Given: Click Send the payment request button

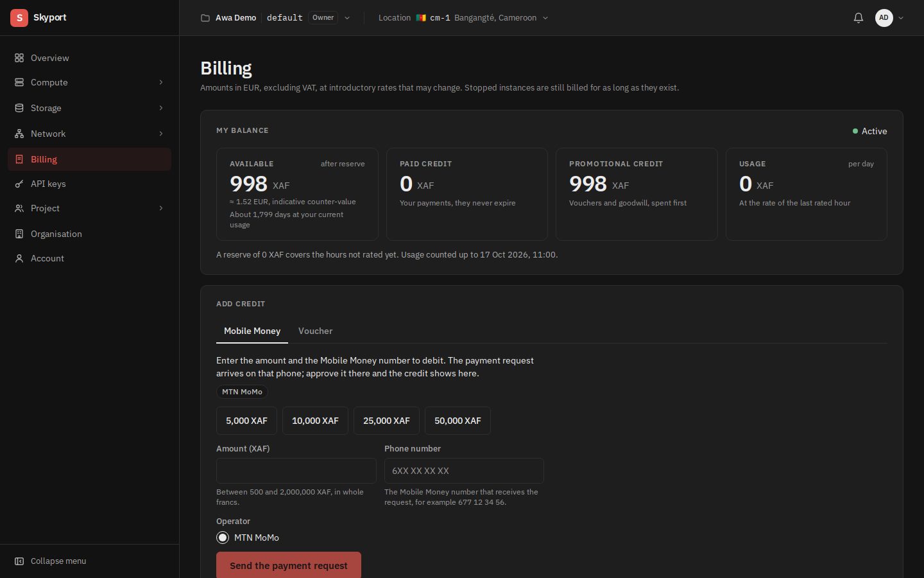Looking at the screenshot, I should point(289,565).
